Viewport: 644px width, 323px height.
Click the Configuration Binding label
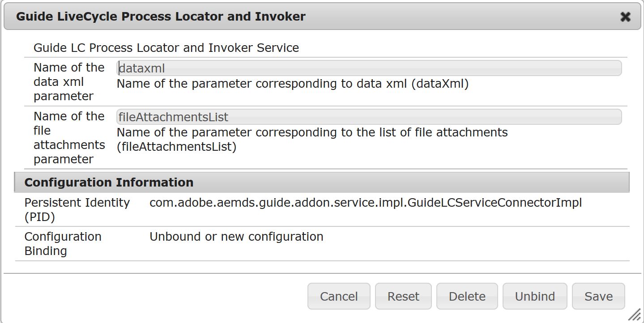(x=63, y=243)
